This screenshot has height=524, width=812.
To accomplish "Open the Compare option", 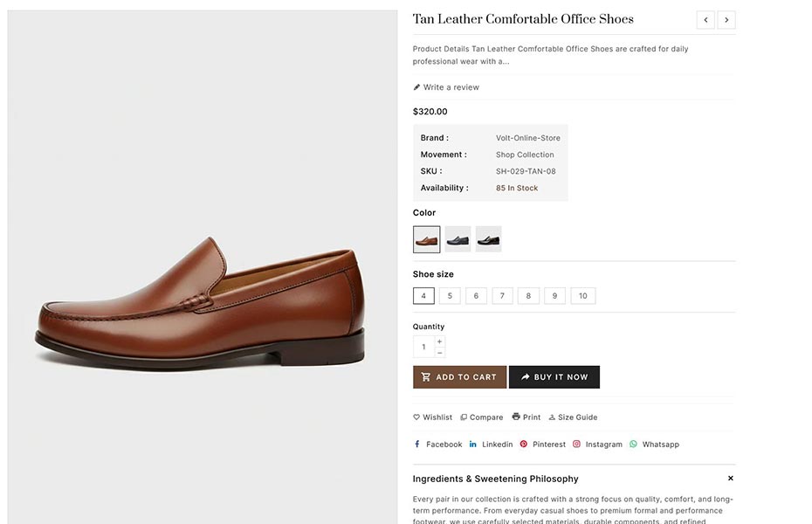I will pos(481,417).
